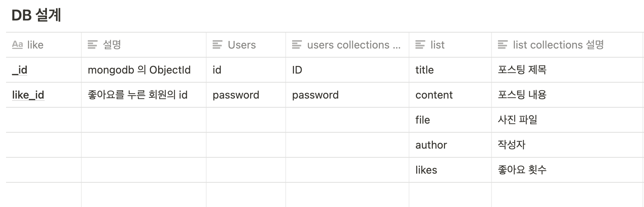644x207 pixels.
Task: Click the title property icon beside like
Action: pos(17,45)
